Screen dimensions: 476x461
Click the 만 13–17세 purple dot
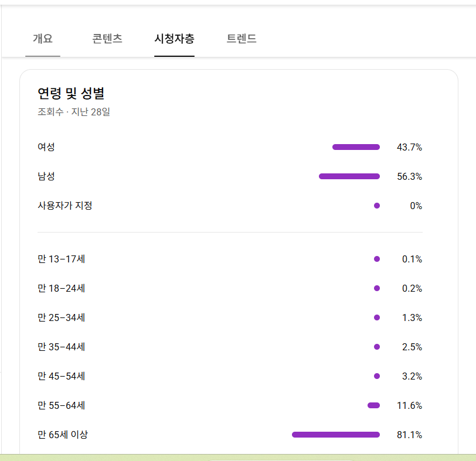click(x=377, y=259)
